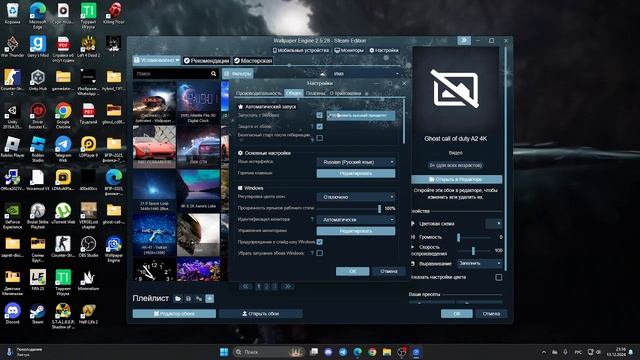The width and height of the screenshot is (640, 360).
Task: Click Отмена in the Настройки dialog
Action: (x=389, y=271)
